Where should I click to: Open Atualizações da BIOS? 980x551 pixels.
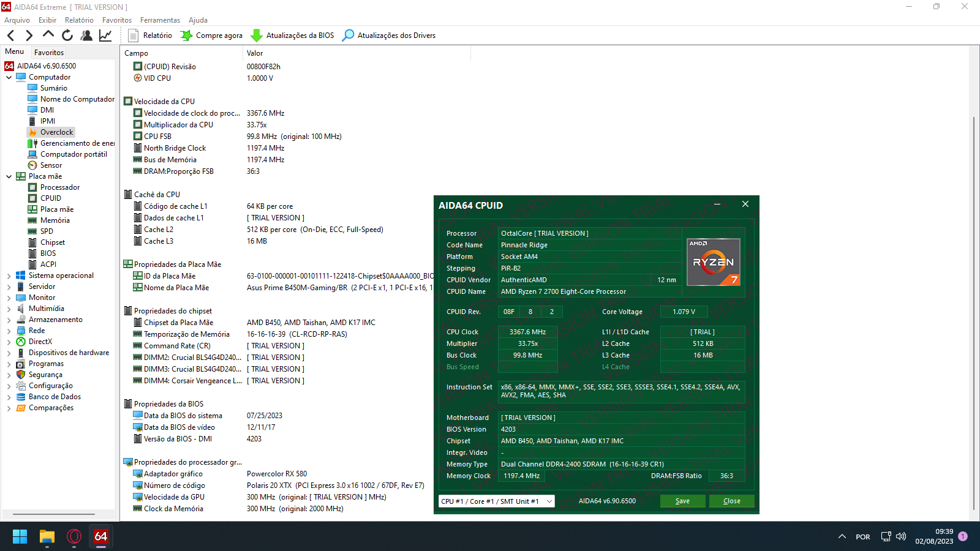pyautogui.click(x=293, y=36)
